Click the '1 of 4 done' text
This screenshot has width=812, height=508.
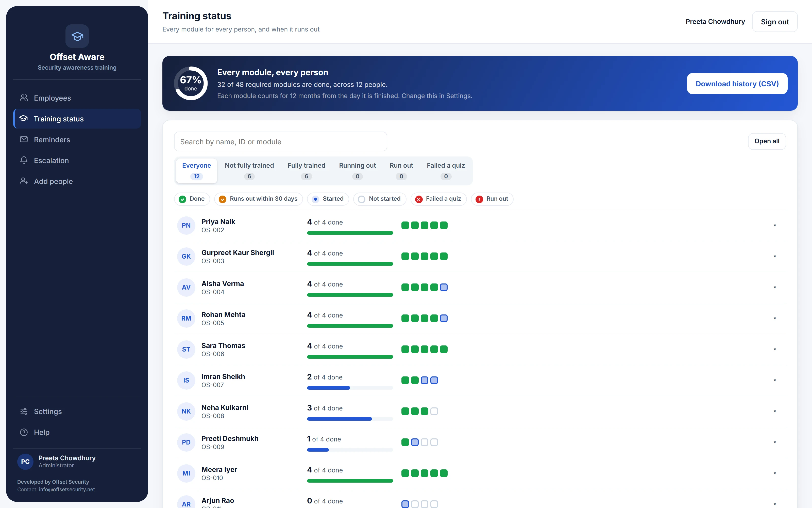(x=324, y=439)
